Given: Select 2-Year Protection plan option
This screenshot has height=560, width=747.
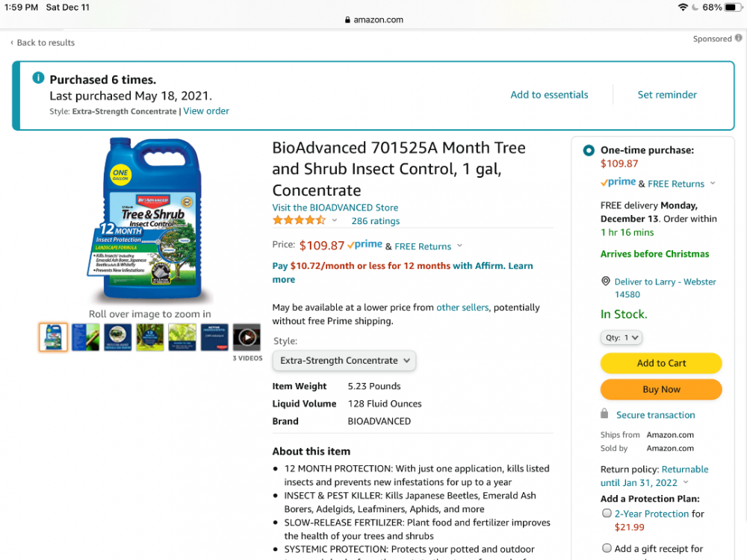Looking at the screenshot, I should (607, 513).
